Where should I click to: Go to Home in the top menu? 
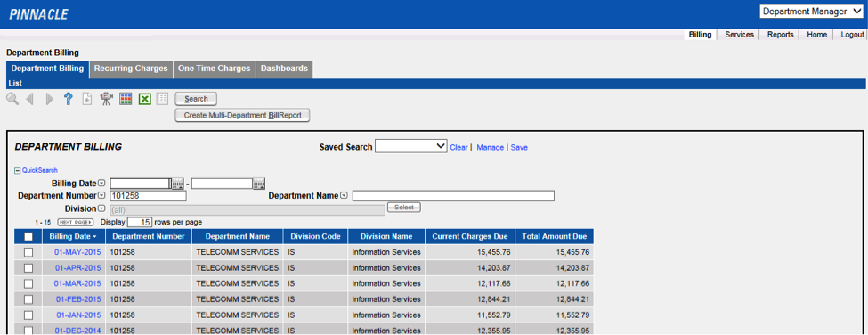click(x=817, y=35)
